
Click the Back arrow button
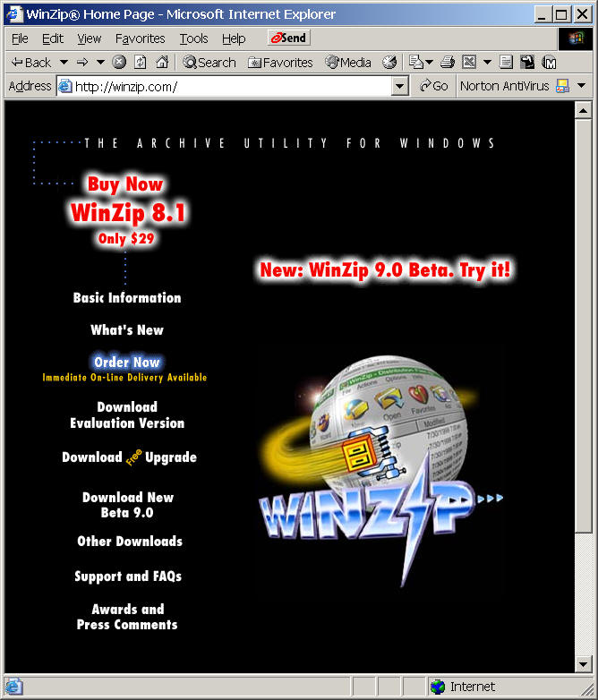(x=30, y=63)
